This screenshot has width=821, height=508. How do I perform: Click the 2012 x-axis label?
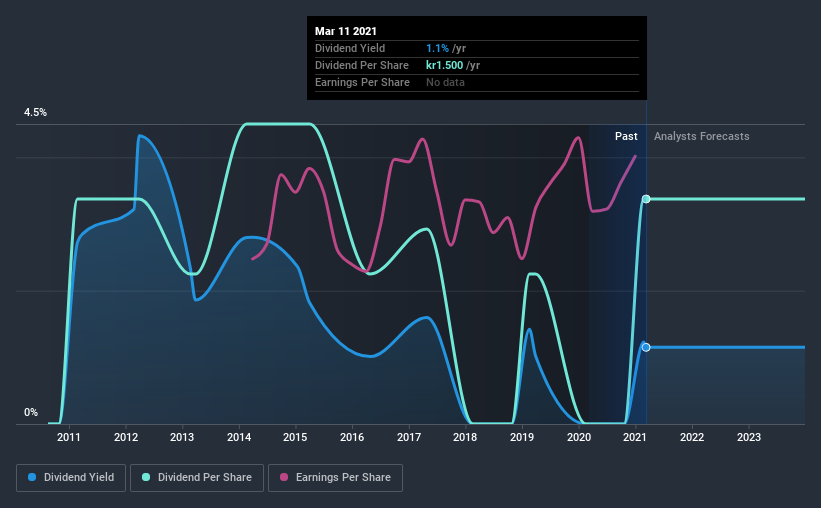(126, 437)
